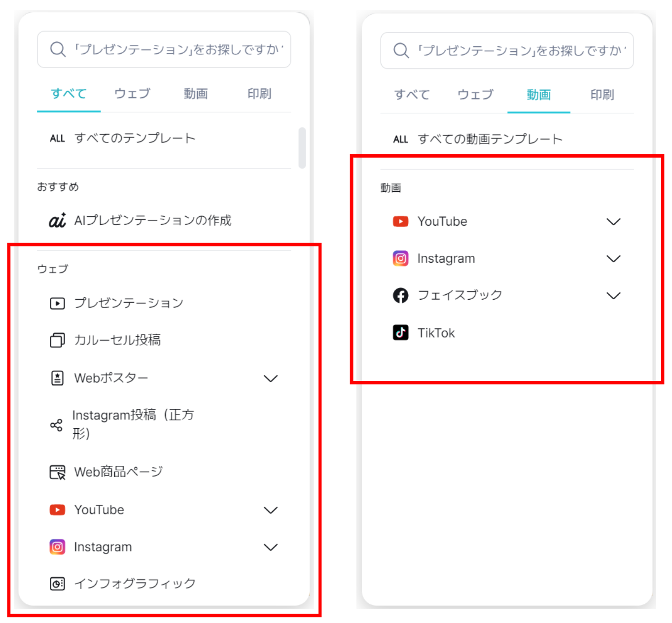
Task: Expand the Webポスター chevron
Action: 271,379
